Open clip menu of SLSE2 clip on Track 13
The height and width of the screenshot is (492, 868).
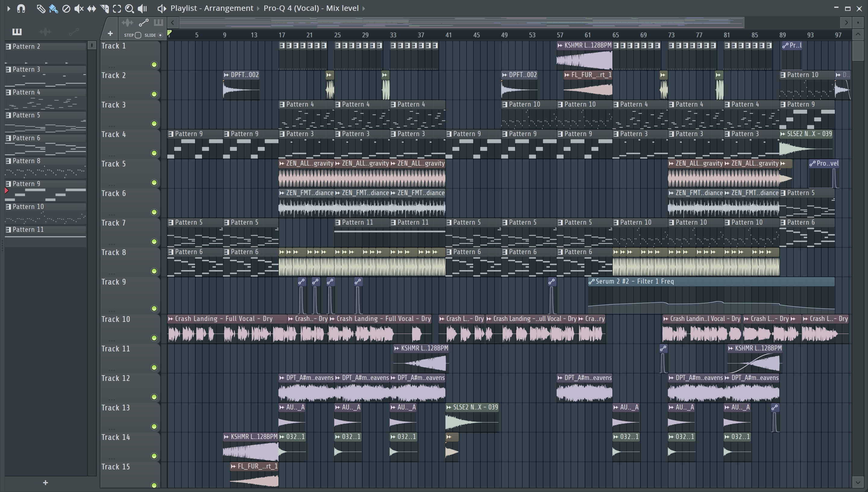pos(449,407)
